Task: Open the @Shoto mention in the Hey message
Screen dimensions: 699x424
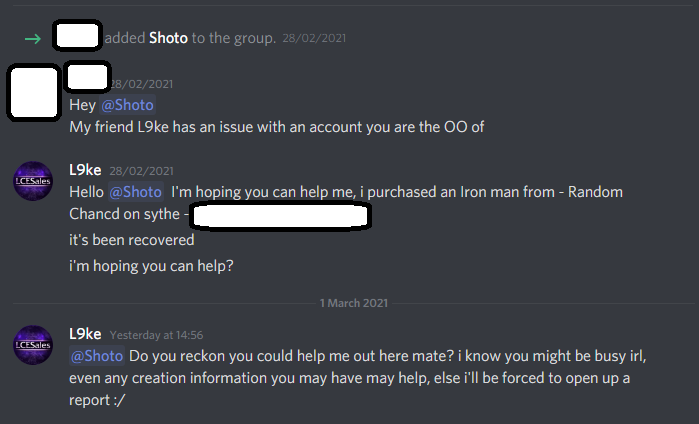Action: tap(127, 105)
